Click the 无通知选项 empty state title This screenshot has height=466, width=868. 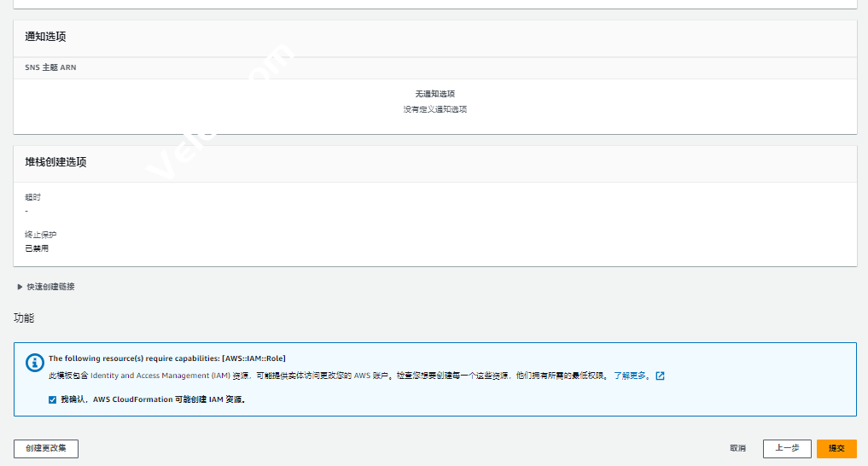coord(434,94)
